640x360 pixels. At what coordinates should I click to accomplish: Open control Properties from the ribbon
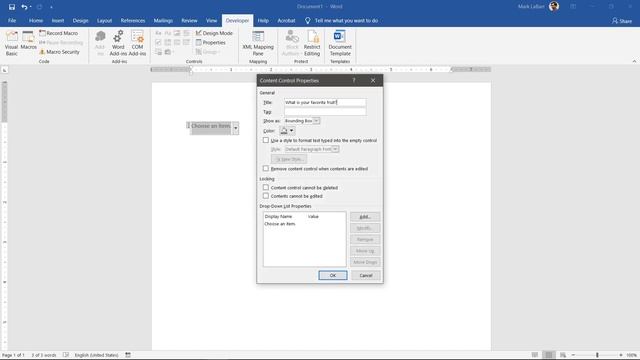(211, 42)
